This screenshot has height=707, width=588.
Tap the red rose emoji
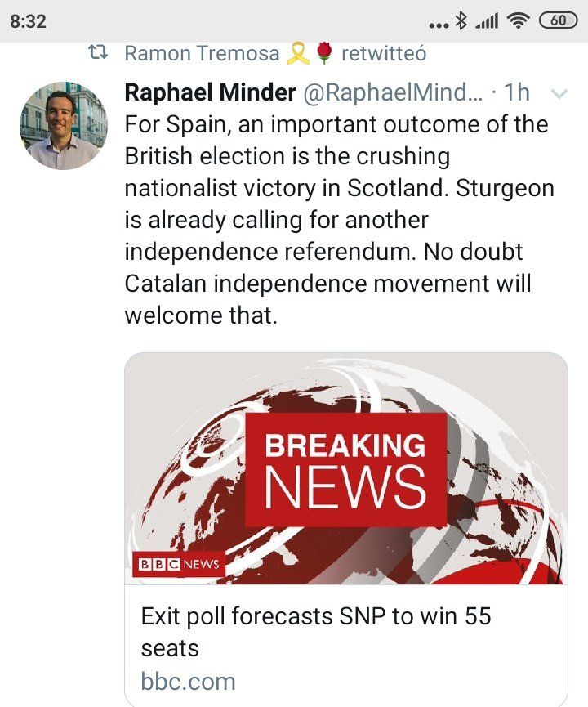(x=323, y=54)
